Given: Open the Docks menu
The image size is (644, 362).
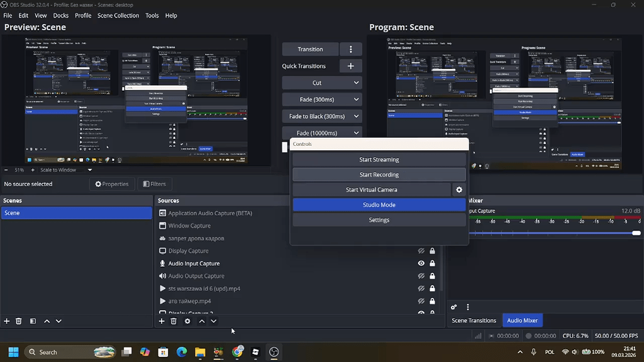Looking at the screenshot, I should [61, 16].
